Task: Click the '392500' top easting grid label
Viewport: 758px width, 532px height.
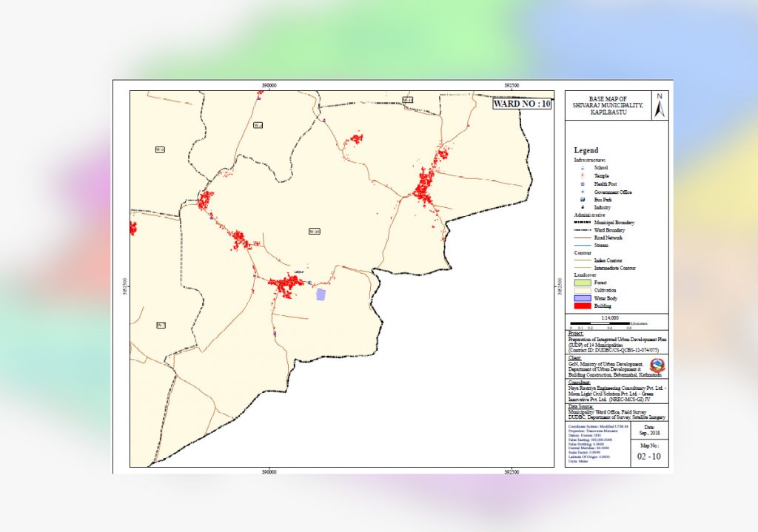Action: point(512,86)
